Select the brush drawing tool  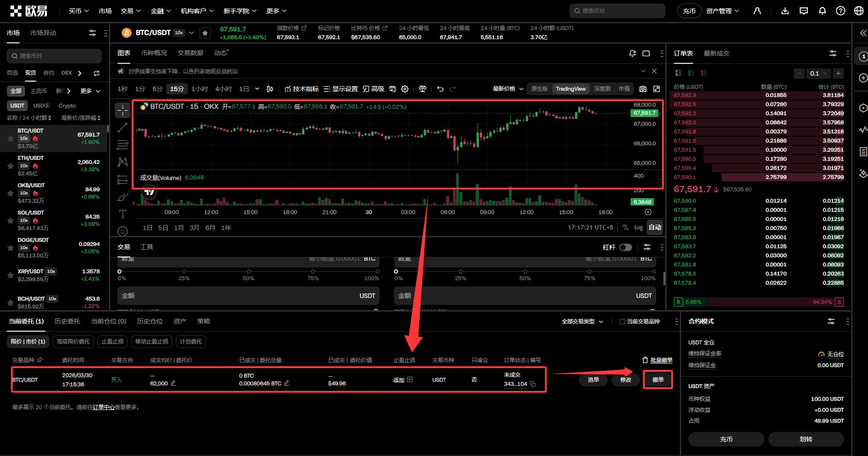pos(123,197)
